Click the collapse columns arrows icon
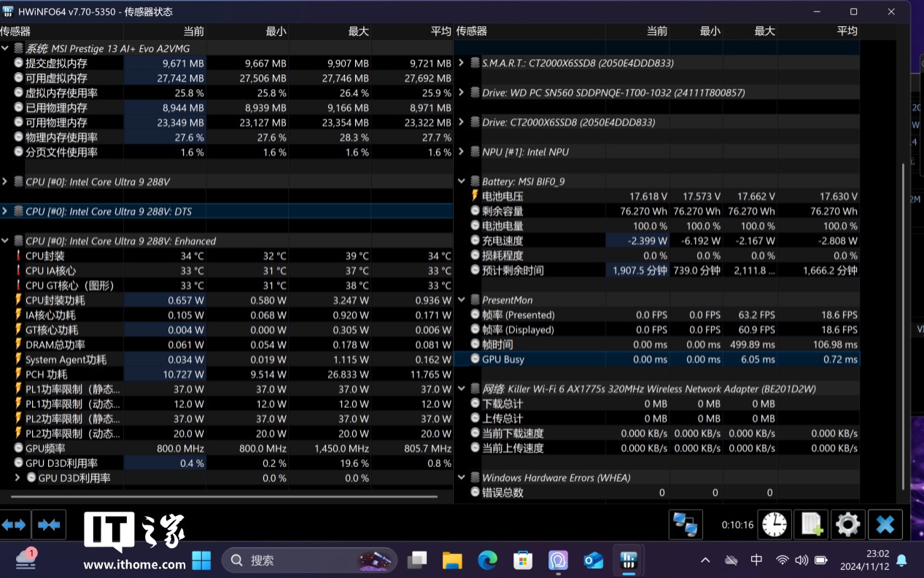This screenshot has width=924, height=578. click(49, 525)
